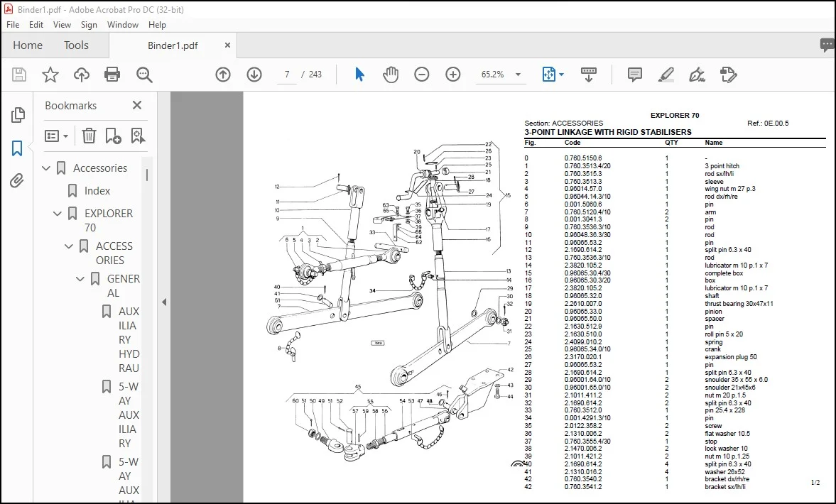Collapse the Accessories bookmark node

pos(46,168)
